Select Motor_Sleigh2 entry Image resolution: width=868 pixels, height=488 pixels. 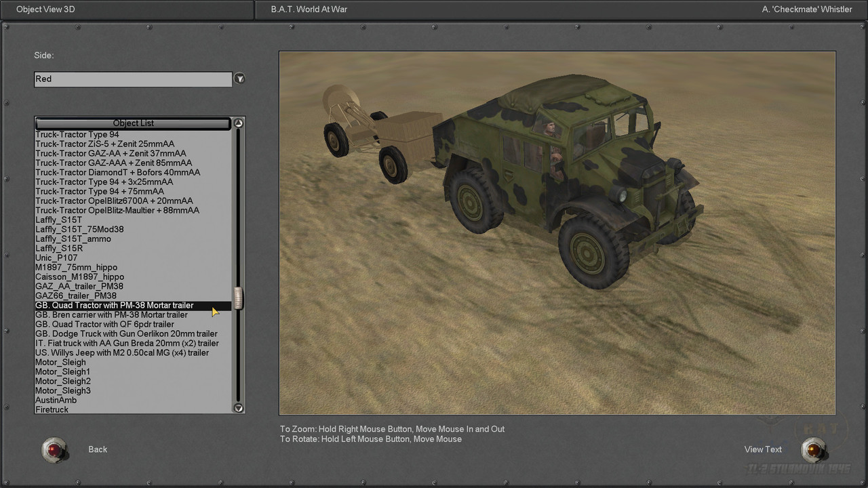(x=133, y=381)
